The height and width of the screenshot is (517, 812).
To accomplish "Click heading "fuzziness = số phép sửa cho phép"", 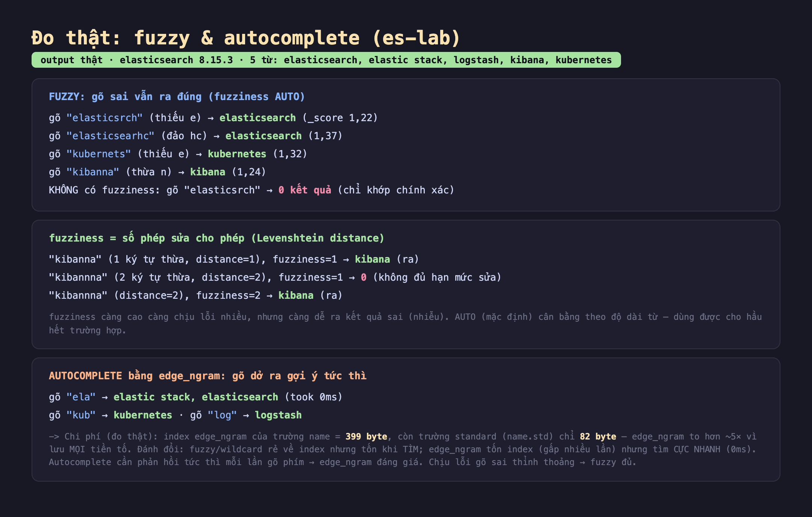I will (x=217, y=238).
